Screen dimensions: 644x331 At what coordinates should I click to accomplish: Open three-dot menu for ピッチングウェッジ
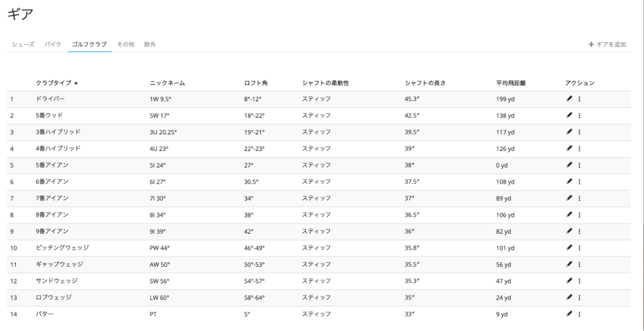pyautogui.click(x=579, y=248)
